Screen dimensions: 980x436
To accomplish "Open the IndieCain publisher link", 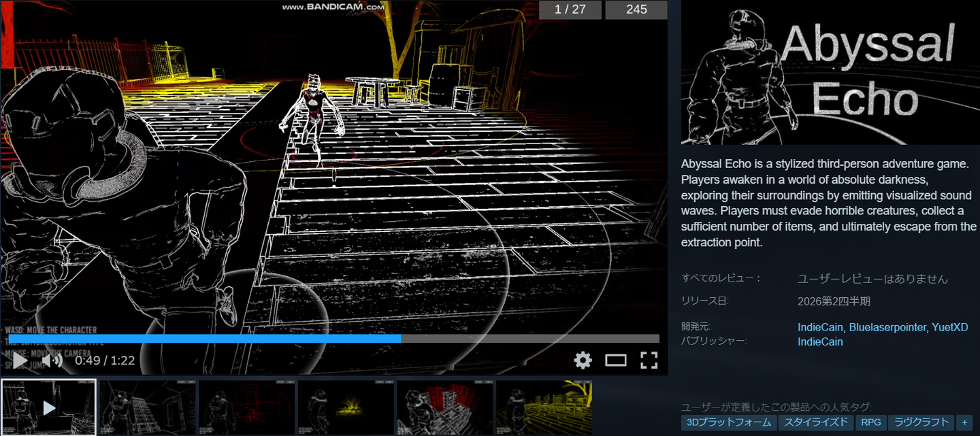I will click(820, 341).
